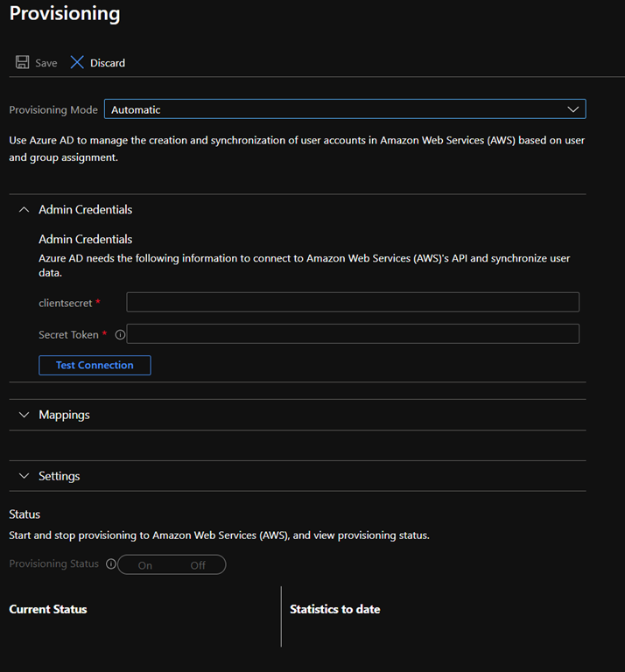Collapse Admin Credentials using its chevron

tap(24, 210)
